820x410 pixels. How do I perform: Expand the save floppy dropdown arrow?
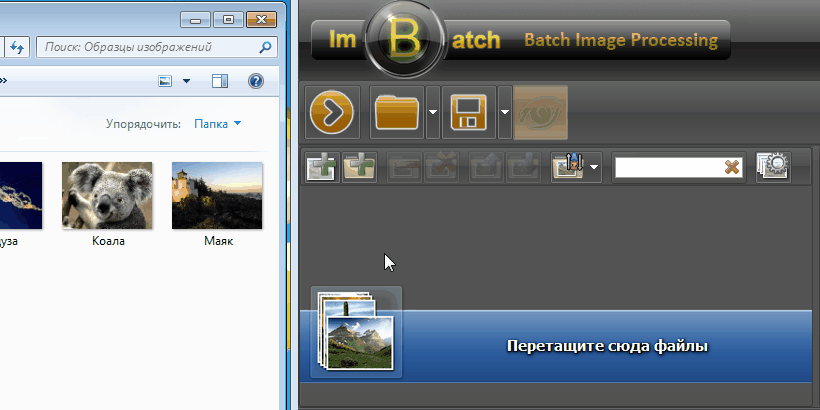(505, 113)
